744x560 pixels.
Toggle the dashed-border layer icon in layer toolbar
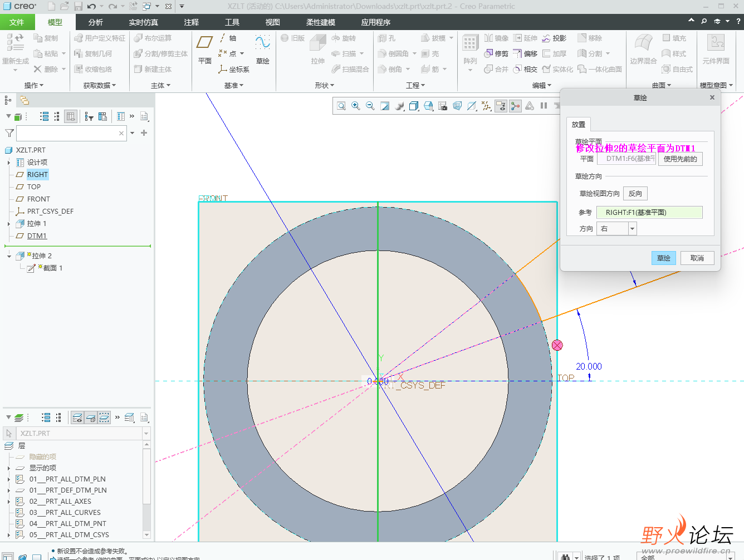pos(104,417)
